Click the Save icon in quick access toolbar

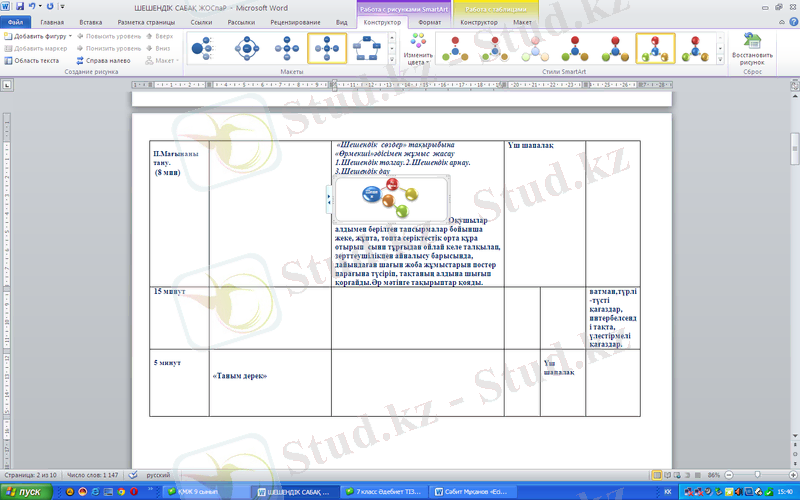(22, 6)
